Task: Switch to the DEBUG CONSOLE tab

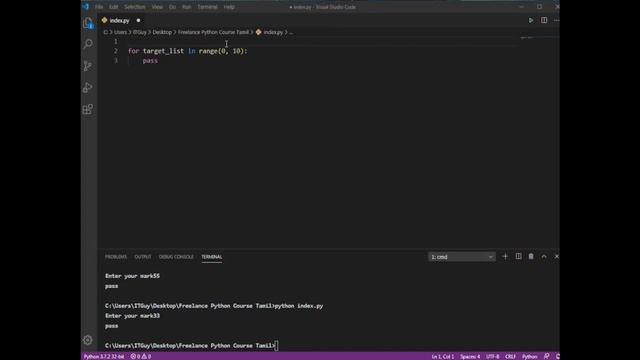Action: point(176,257)
